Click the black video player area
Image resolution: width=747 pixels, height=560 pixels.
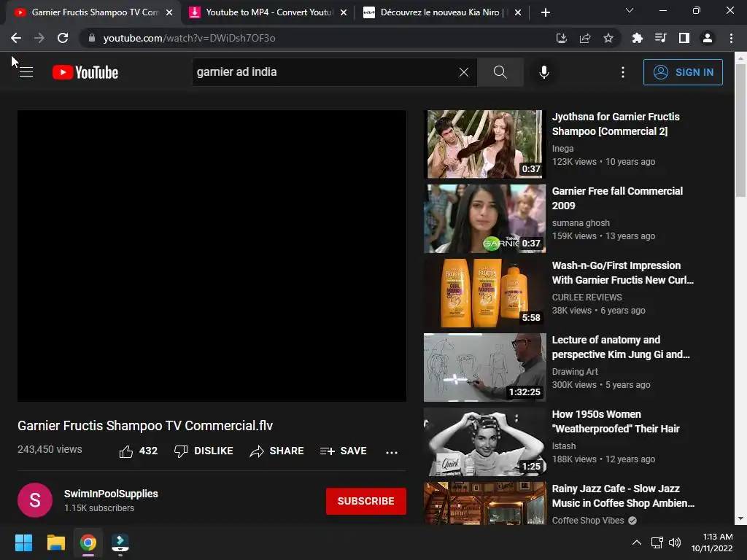pyautogui.click(x=212, y=256)
